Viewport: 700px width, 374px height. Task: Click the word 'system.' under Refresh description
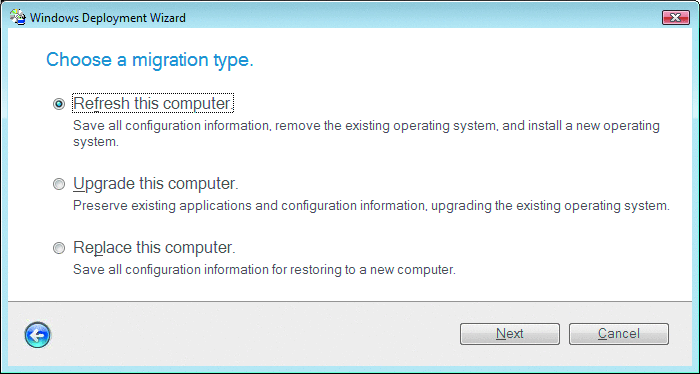[96, 142]
